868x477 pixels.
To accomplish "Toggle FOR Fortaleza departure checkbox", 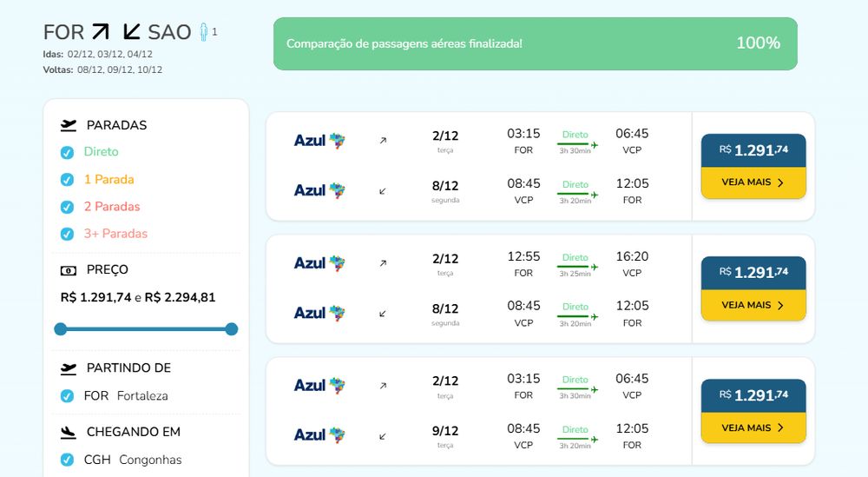I will (x=67, y=396).
